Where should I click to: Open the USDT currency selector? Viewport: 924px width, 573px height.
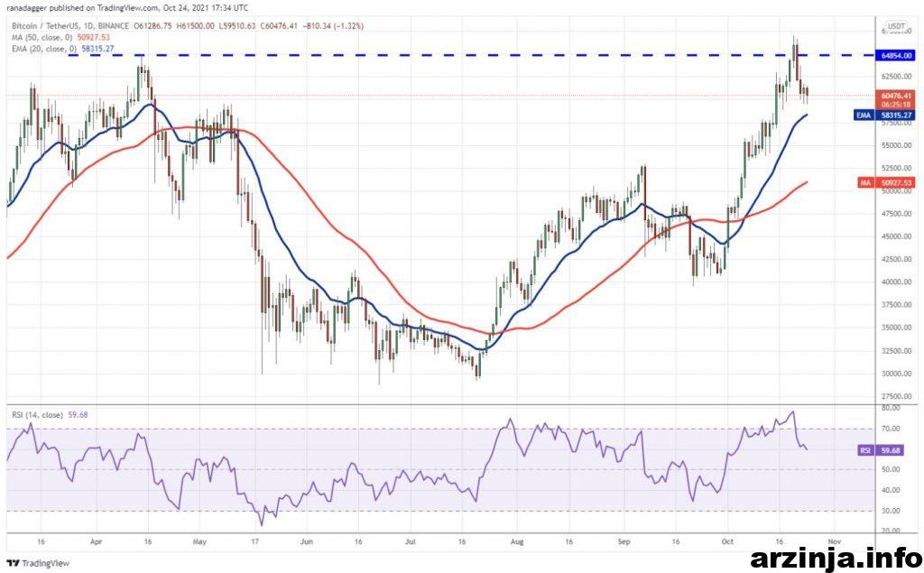click(895, 26)
